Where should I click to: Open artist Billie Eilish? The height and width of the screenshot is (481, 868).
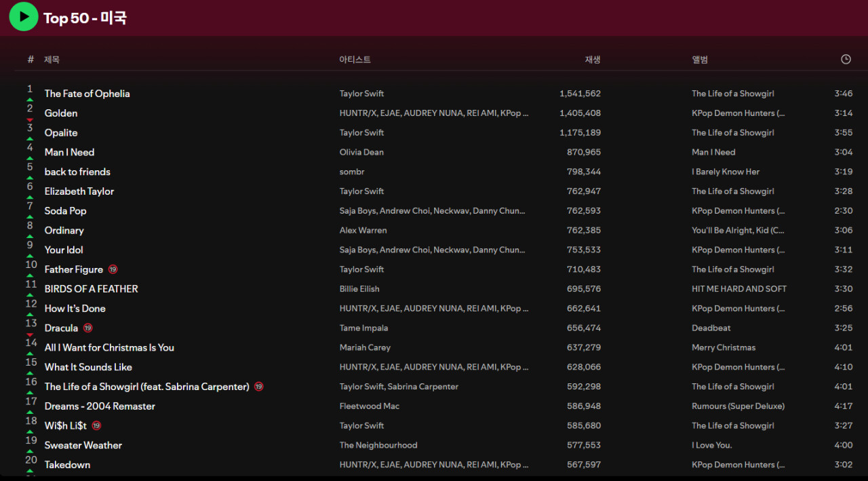pyautogui.click(x=359, y=289)
